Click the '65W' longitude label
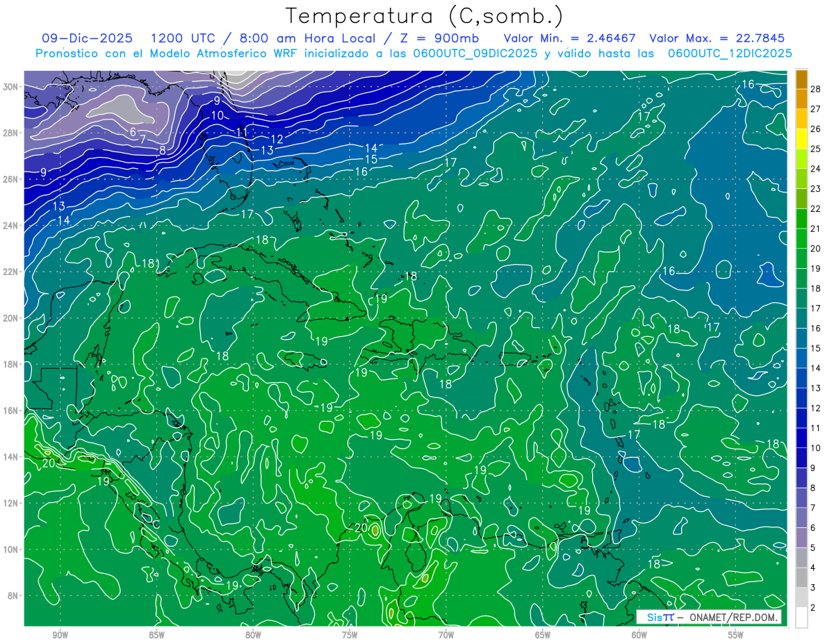 click(543, 635)
